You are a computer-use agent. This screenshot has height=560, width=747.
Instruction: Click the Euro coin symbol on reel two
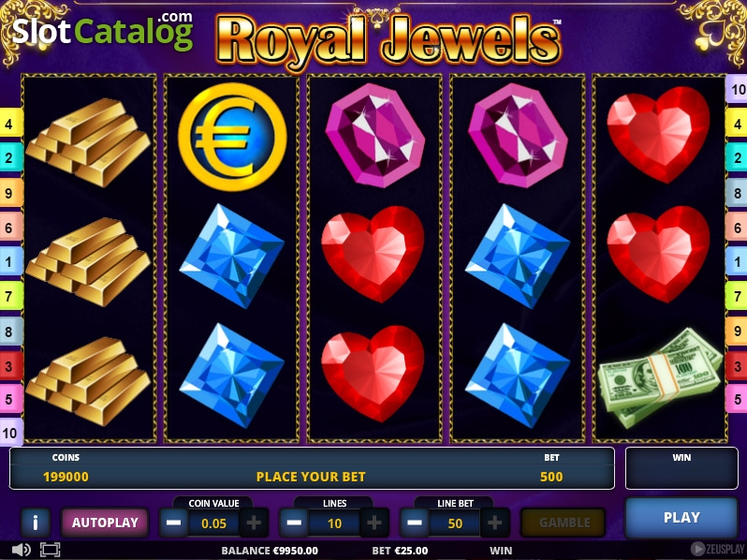tap(232, 137)
